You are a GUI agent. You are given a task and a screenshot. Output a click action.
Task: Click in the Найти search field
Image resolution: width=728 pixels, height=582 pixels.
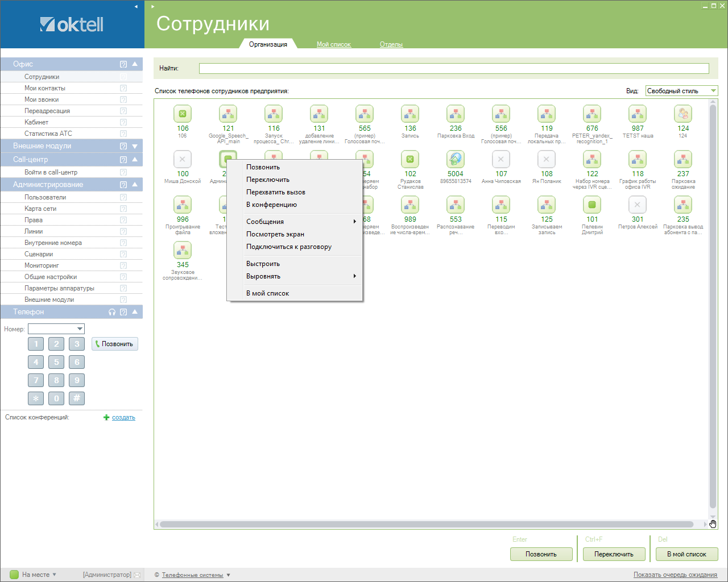(453, 69)
